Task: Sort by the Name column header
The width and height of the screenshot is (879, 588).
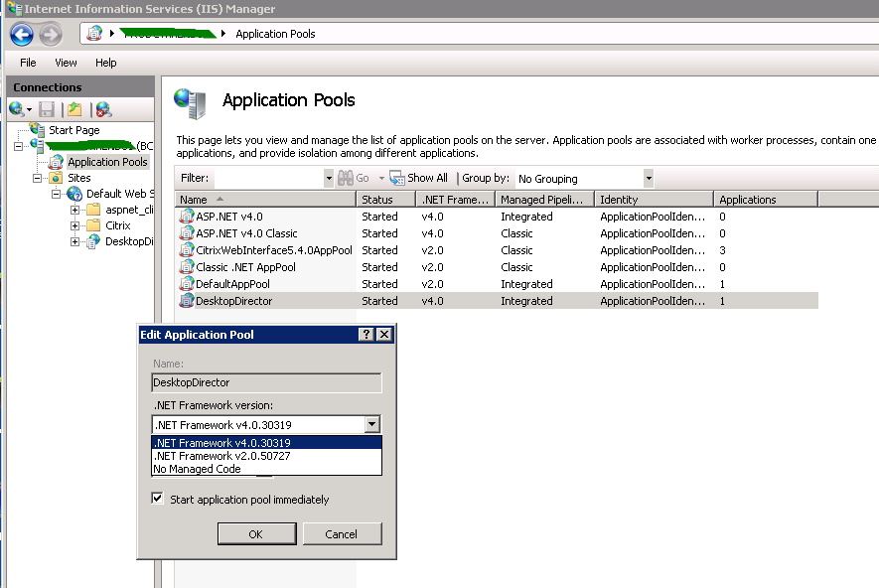Action: click(x=266, y=200)
